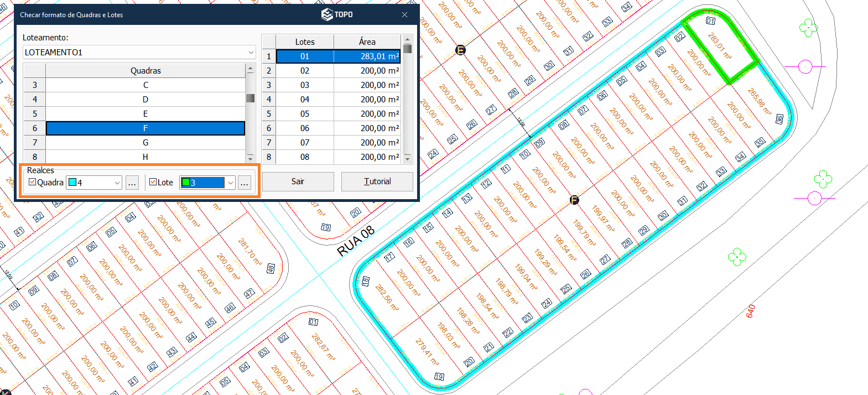This screenshot has height=395, width=868.
Task: Click the Área column header
Action: tap(367, 42)
